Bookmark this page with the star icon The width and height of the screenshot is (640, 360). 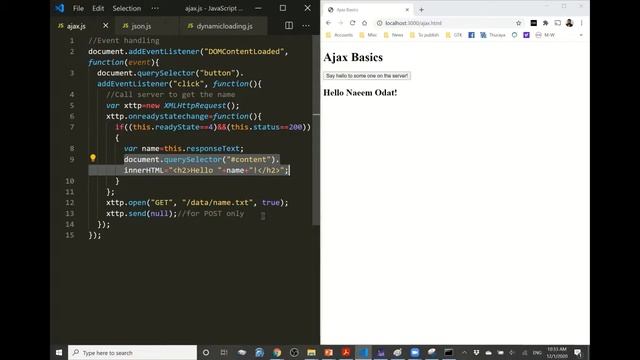coord(519,23)
